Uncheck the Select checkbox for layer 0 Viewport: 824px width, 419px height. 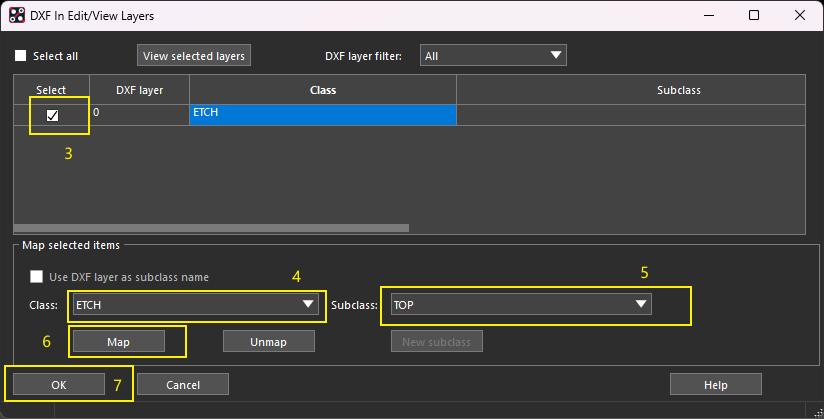pyautogui.click(x=52, y=115)
